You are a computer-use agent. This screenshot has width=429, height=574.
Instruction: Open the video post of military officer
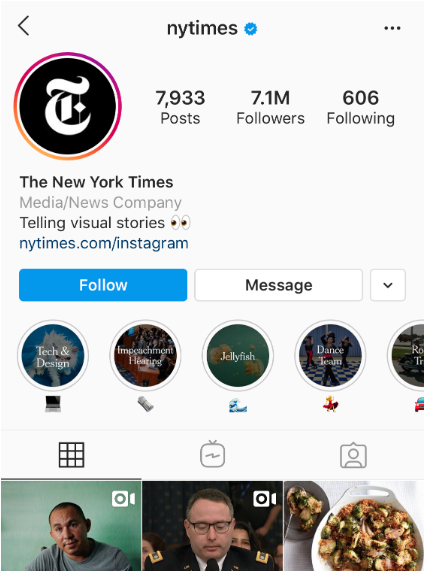click(212, 526)
